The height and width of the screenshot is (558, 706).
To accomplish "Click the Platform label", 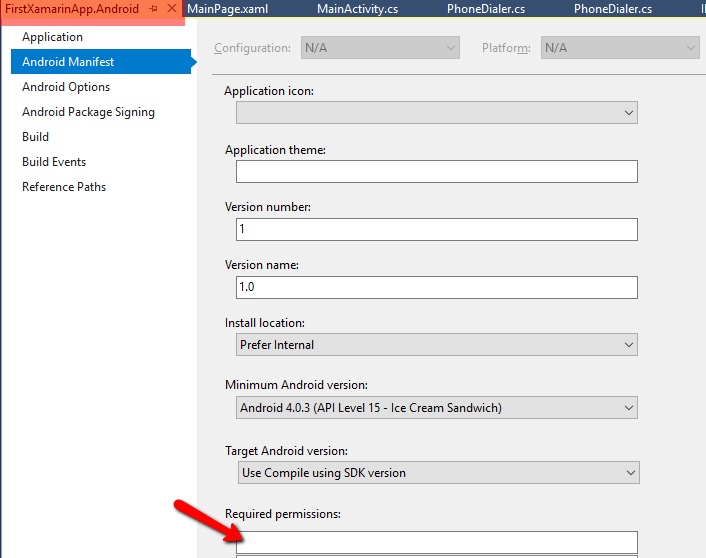I will pos(506,48).
